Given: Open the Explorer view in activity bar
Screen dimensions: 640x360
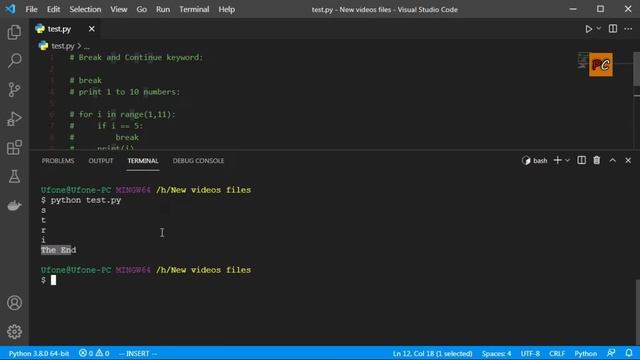Looking at the screenshot, I should tap(14, 32).
